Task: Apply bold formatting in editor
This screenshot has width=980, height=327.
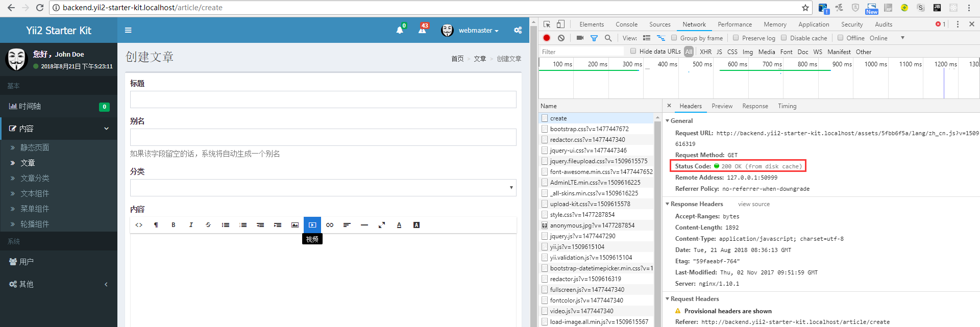Action: tap(174, 225)
